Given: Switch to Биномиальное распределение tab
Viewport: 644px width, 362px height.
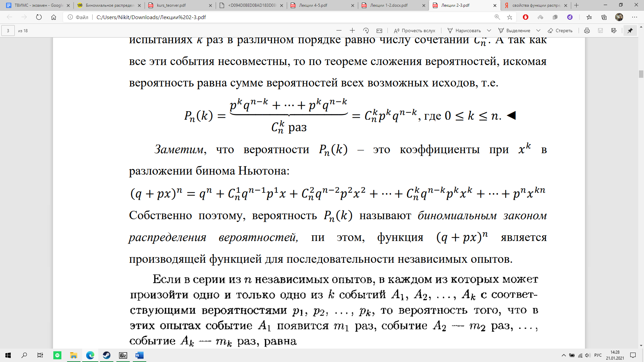Looking at the screenshot, I should pos(109,5).
